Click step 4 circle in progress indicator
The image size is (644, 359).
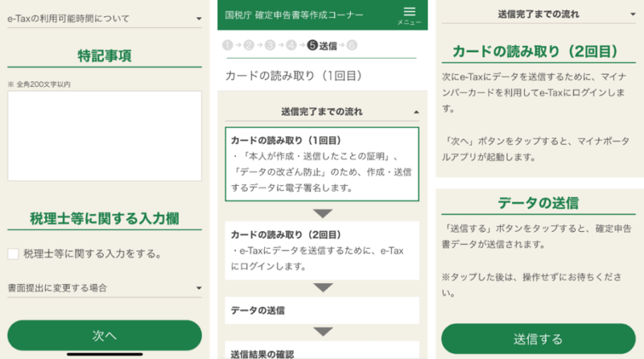[x=291, y=45]
